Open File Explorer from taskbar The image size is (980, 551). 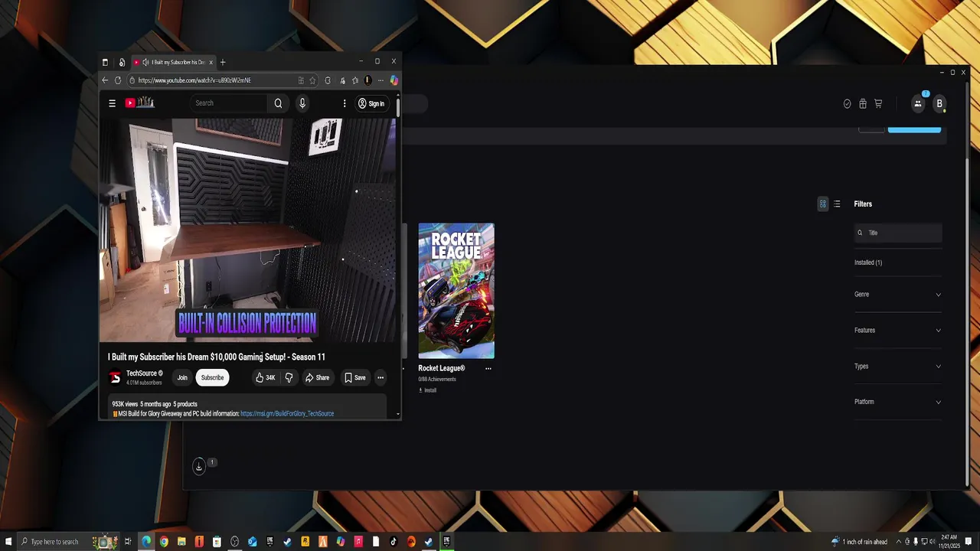pos(181,542)
